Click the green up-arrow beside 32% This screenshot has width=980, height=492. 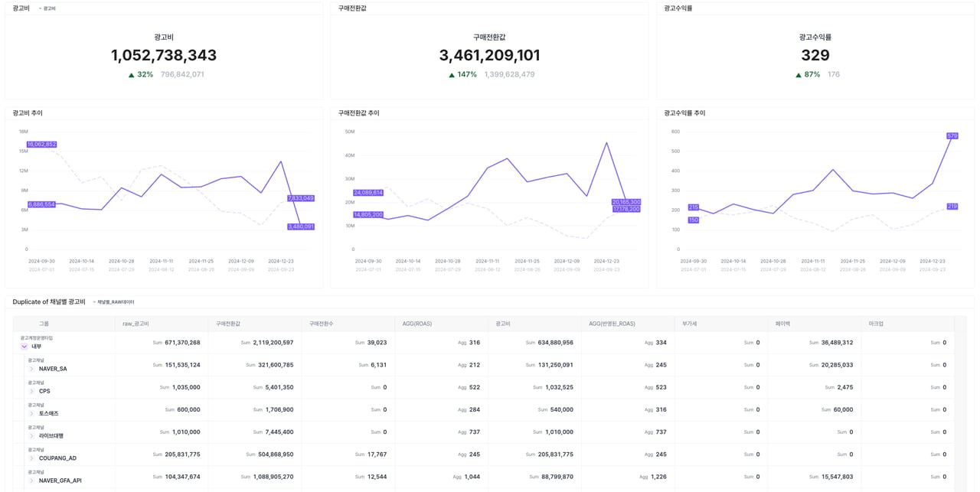coord(132,75)
